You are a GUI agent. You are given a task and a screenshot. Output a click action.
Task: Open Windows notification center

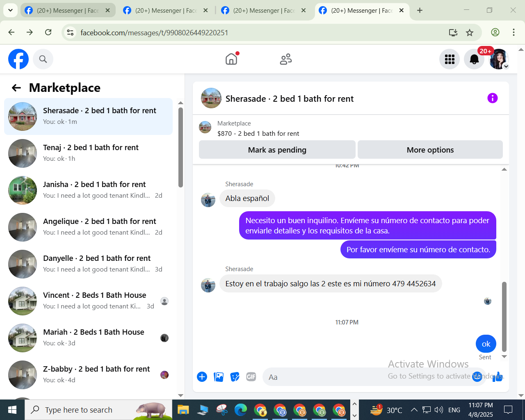[x=508, y=410]
